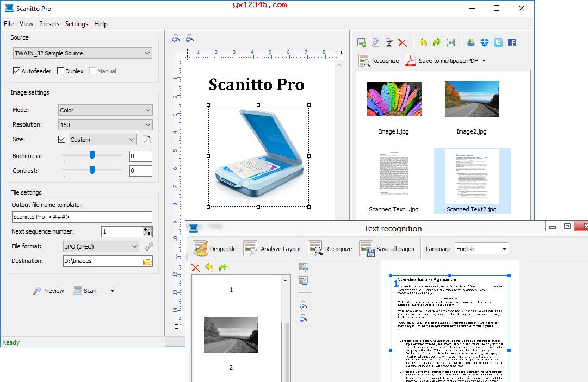588x382 pixels.
Task: Click the Preview button
Action: [48, 291]
